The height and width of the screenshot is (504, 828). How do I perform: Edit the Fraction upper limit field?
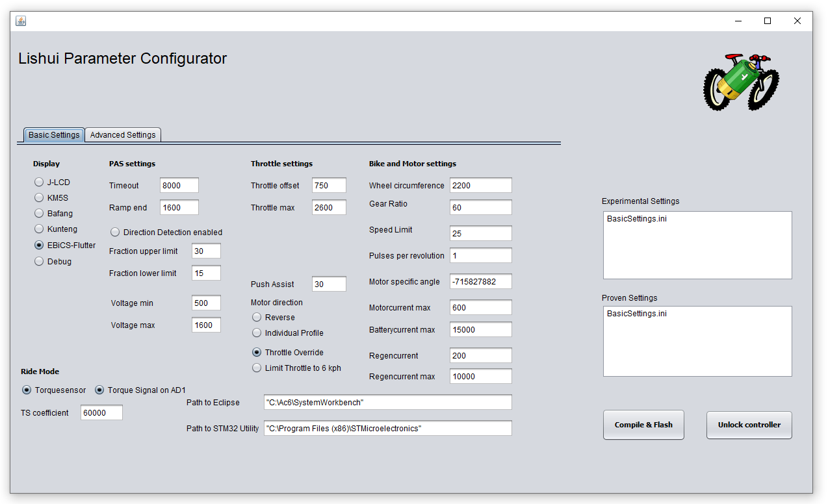tap(206, 251)
